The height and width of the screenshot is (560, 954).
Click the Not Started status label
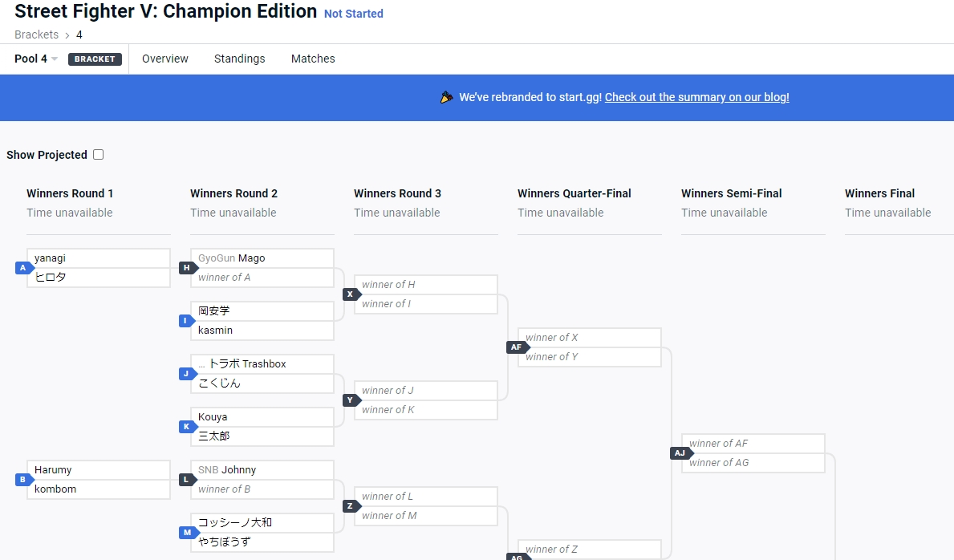354,14
